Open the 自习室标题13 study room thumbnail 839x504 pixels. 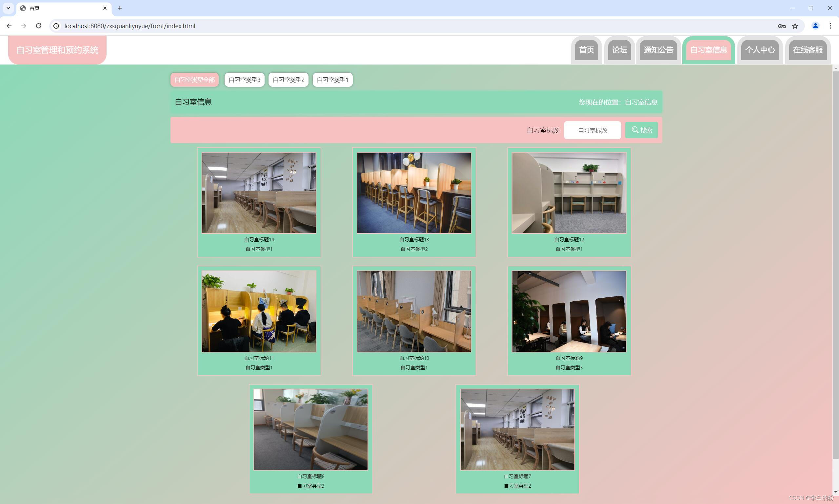click(414, 193)
